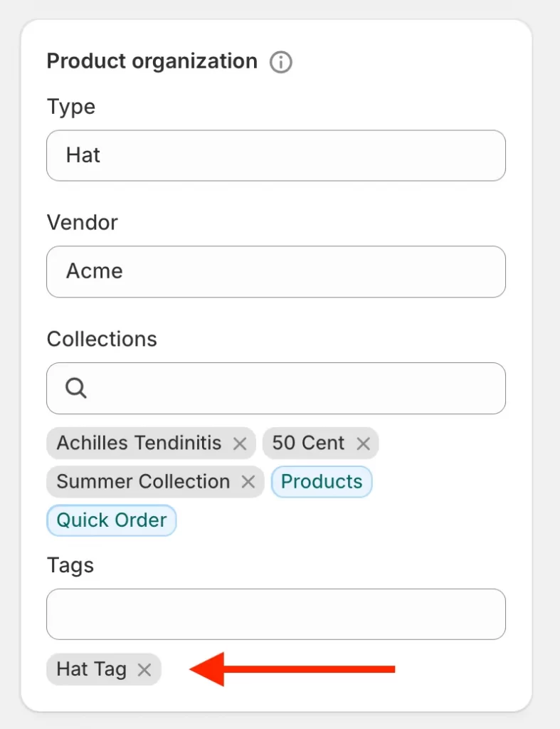Image resolution: width=560 pixels, height=729 pixels.
Task: Click the Collections section label
Action: click(x=101, y=339)
